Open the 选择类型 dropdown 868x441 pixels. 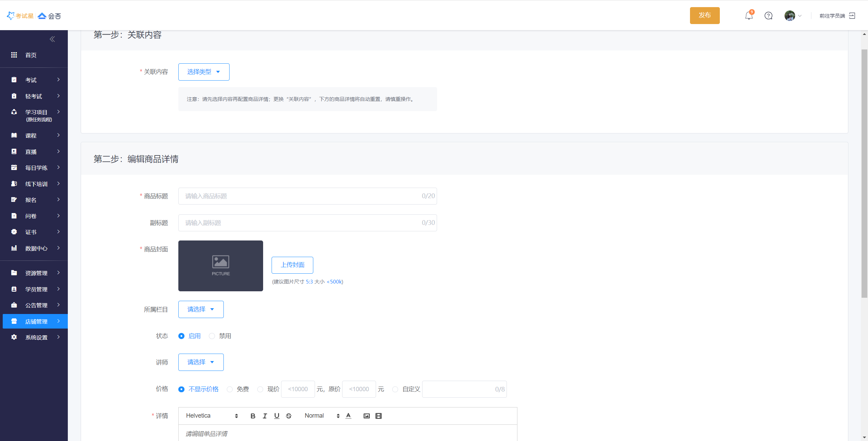tap(204, 72)
